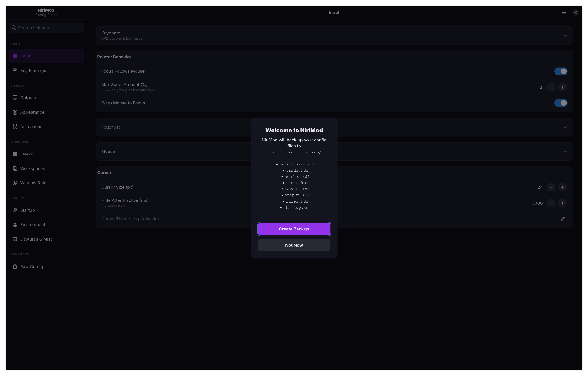Click the Touchpad section title

111,127
